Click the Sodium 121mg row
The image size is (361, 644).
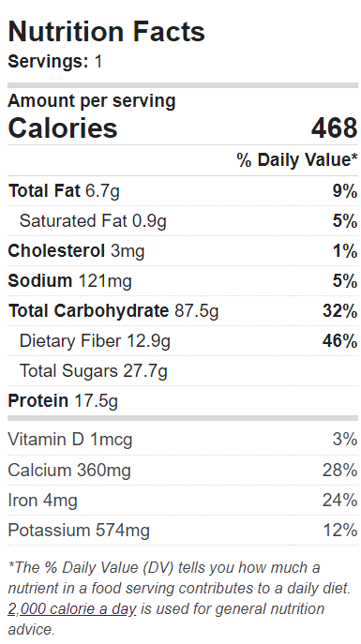pyautogui.click(x=183, y=281)
